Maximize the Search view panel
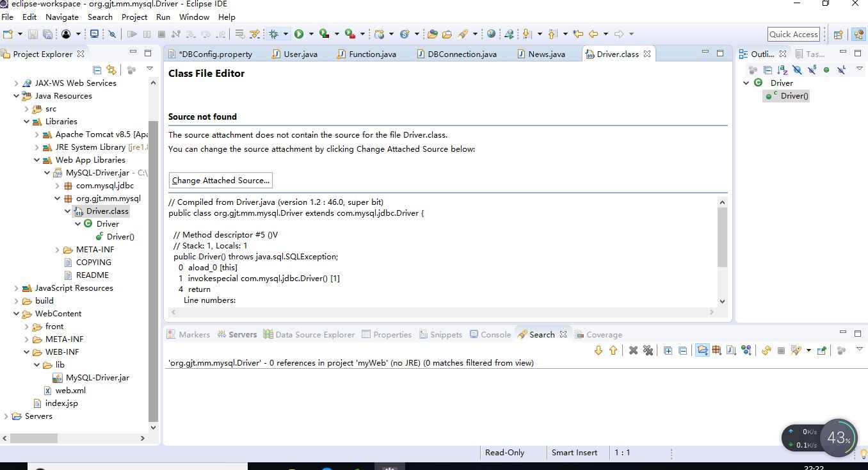 coord(858,334)
